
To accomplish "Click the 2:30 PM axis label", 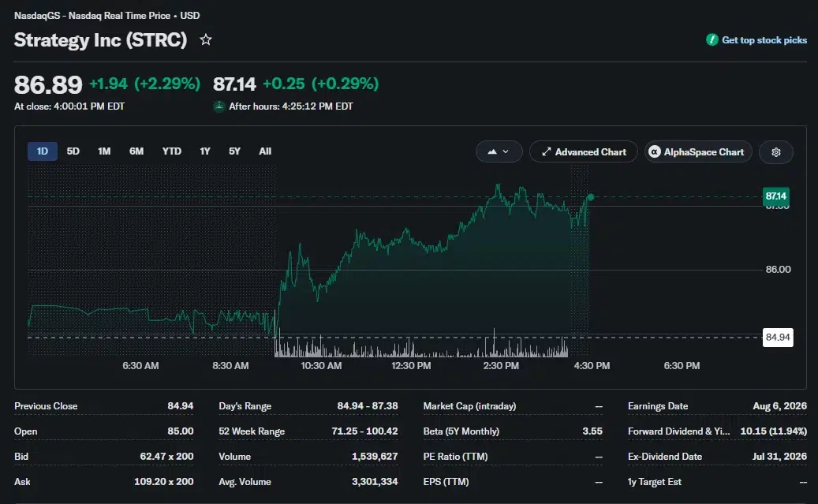I will (501, 366).
